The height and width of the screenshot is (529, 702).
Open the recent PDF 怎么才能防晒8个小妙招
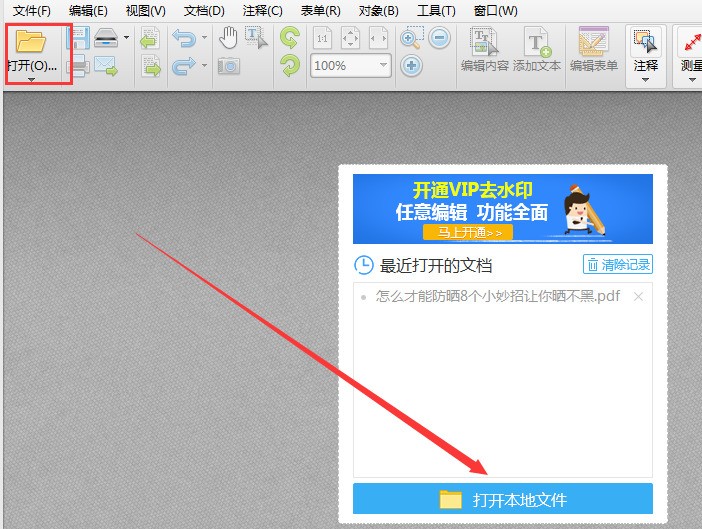(497, 296)
